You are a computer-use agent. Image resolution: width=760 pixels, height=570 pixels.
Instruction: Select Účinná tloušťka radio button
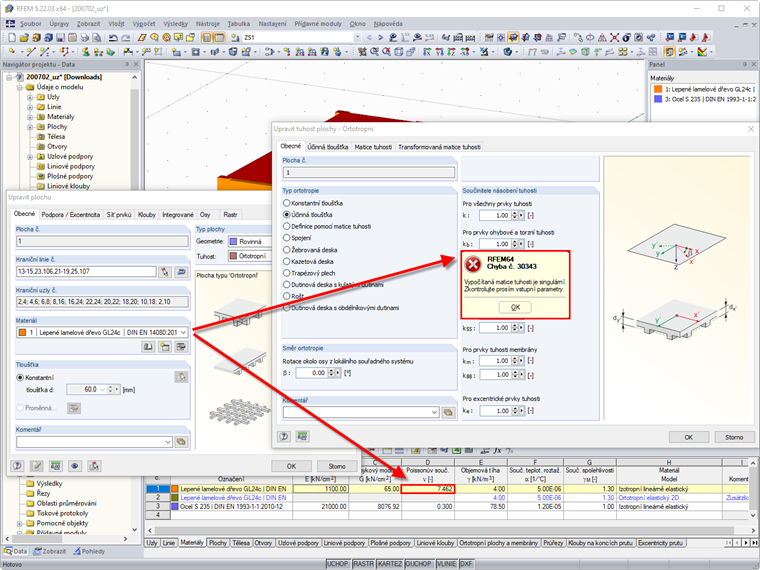pos(286,215)
